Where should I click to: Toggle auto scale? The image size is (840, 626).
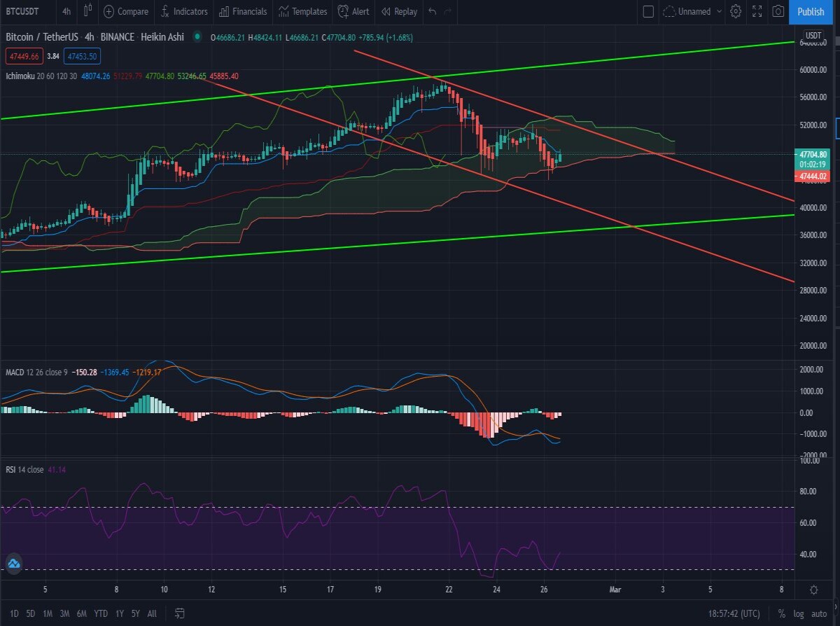(820, 613)
